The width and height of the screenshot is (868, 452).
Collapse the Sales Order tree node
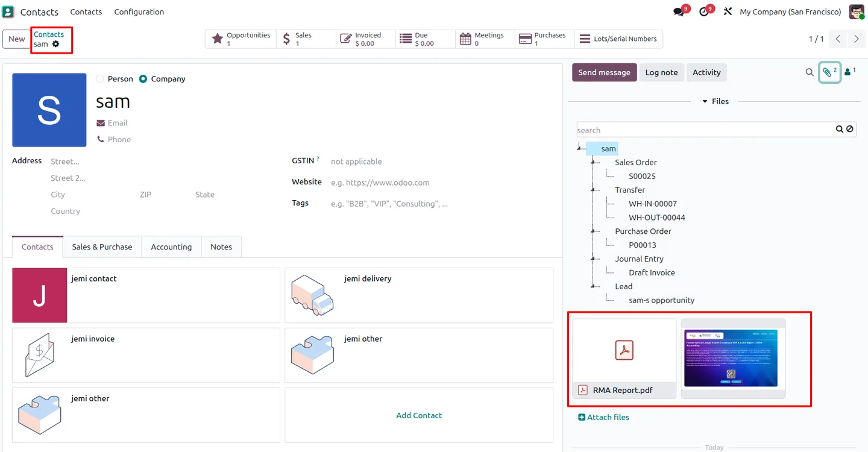593,162
